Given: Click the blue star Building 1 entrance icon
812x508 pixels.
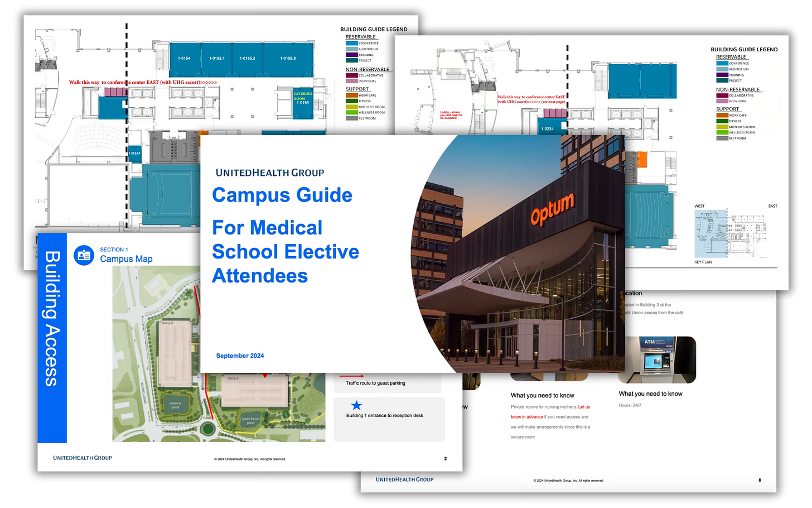Looking at the screenshot, I should 356,405.
